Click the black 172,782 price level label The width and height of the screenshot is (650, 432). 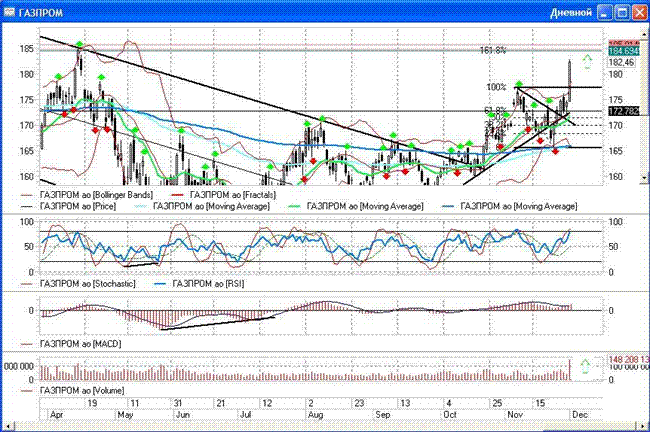[624, 111]
